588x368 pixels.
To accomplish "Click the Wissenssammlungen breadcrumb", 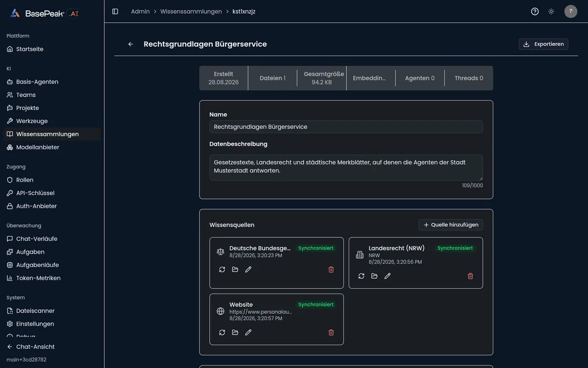I will pyautogui.click(x=191, y=11).
